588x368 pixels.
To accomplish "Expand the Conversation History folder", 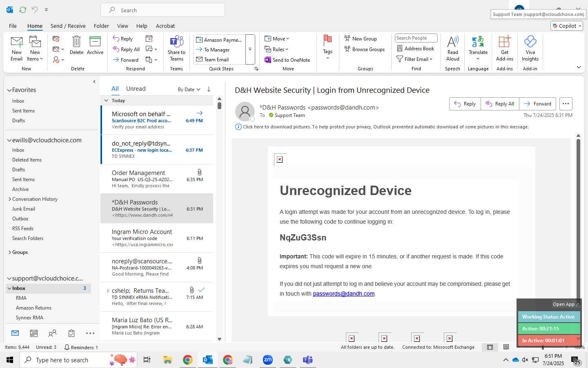I will [10, 199].
